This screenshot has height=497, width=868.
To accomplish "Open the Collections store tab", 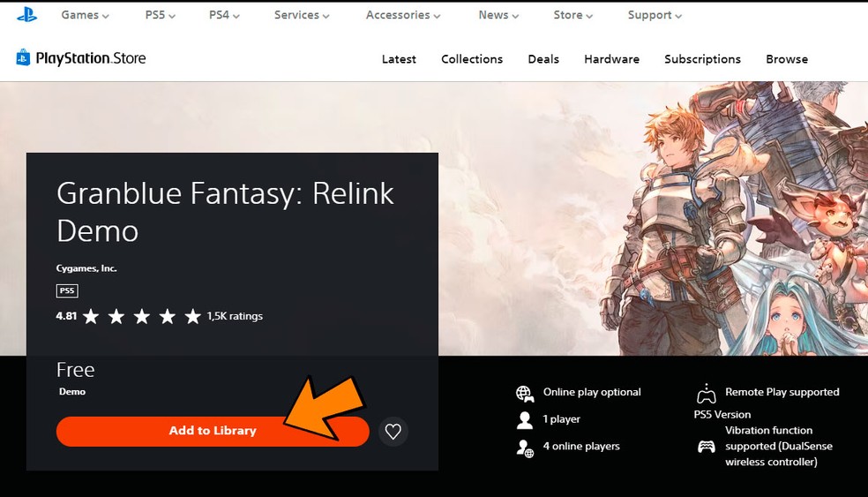I will (x=472, y=59).
